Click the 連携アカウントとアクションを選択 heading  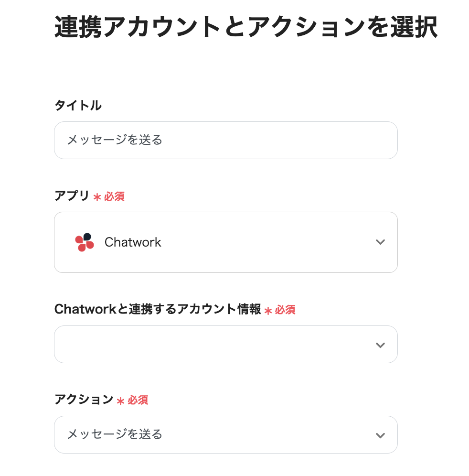(x=245, y=27)
